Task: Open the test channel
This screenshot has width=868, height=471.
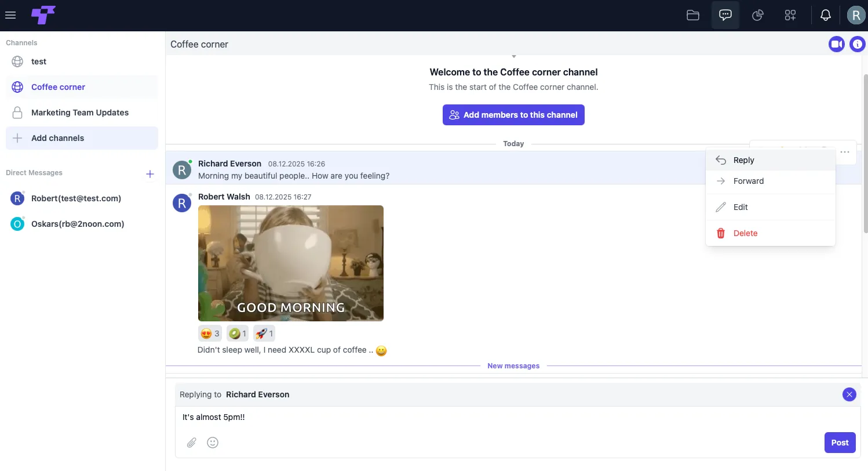Action: (x=82, y=61)
